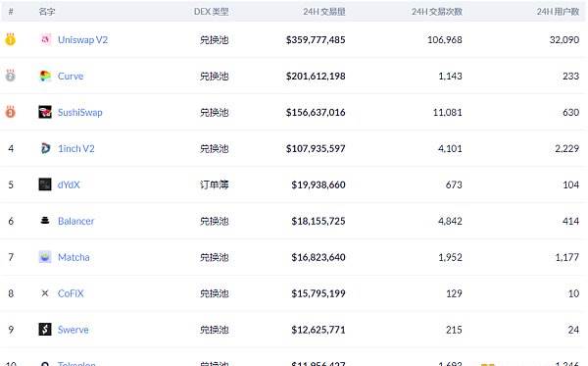Click the Curve rainbow logo icon

(x=45, y=76)
